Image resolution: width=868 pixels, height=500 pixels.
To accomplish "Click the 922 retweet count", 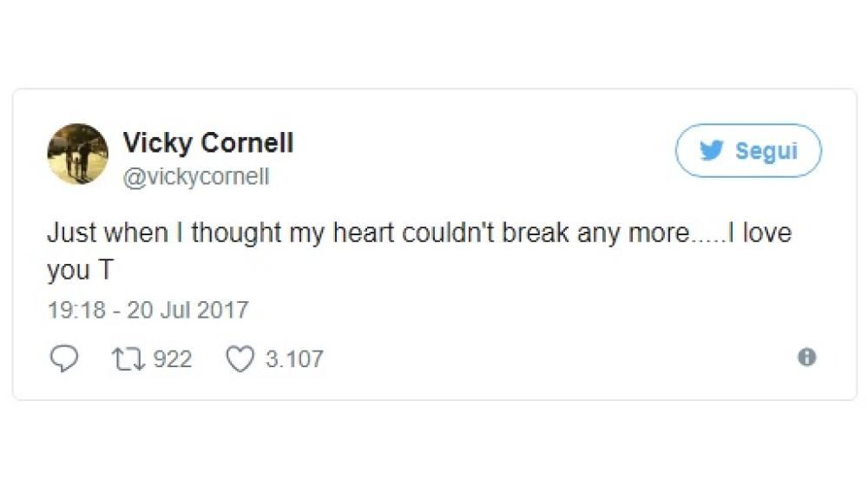I will pyautogui.click(x=173, y=359).
